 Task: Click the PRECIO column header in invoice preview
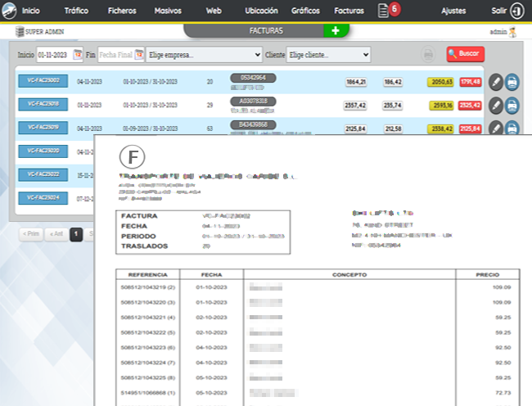click(488, 275)
